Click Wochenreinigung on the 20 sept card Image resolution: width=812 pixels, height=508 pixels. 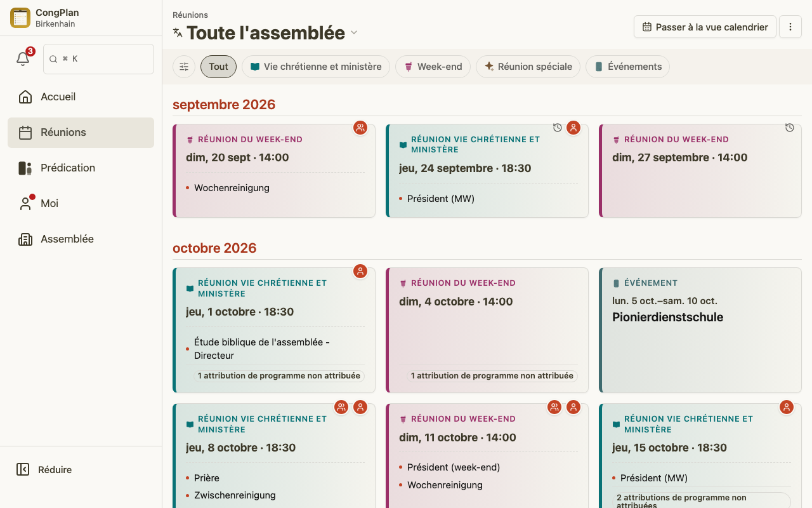[232, 188]
